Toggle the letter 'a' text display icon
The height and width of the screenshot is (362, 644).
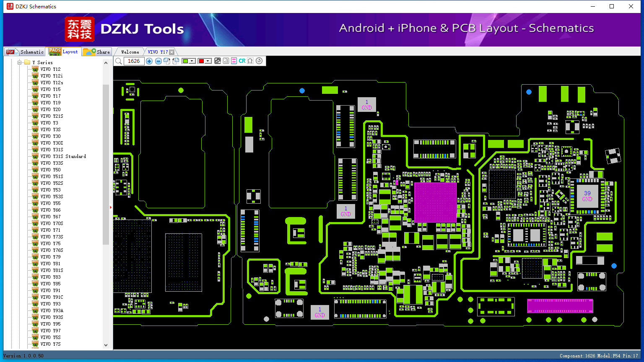tap(226, 61)
